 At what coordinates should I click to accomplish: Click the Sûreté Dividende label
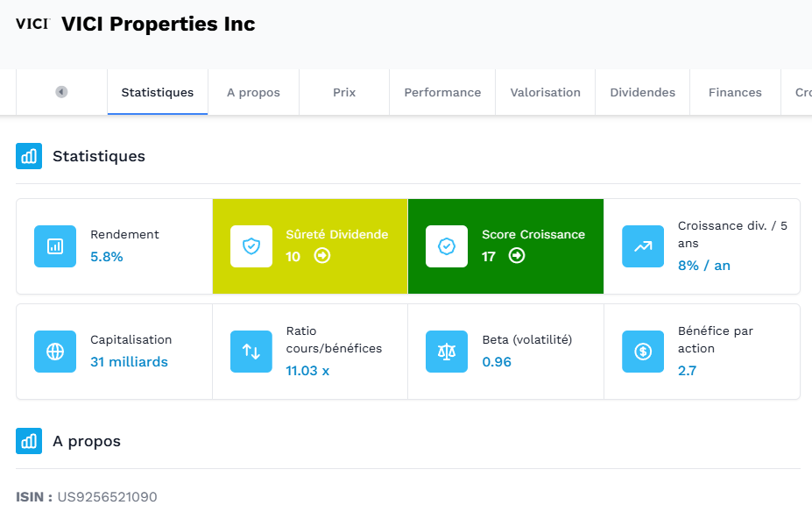point(337,234)
